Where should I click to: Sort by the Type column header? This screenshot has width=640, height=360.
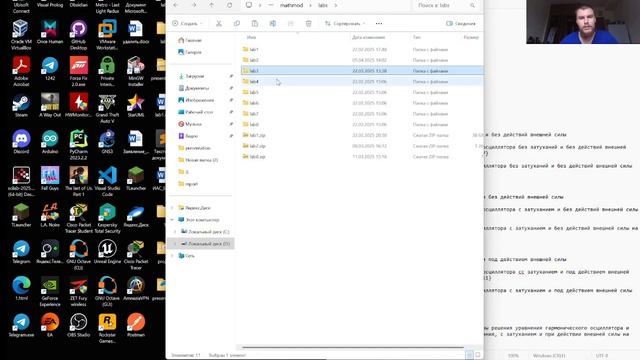[x=417, y=37]
